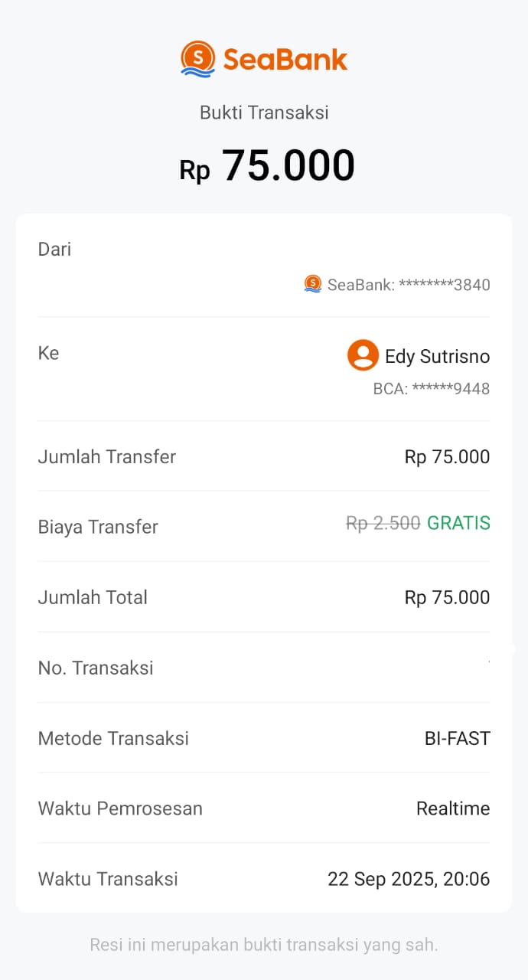This screenshot has width=528, height=980.
Task: Select the SeaBank source account number
Action: click(409, 285)
